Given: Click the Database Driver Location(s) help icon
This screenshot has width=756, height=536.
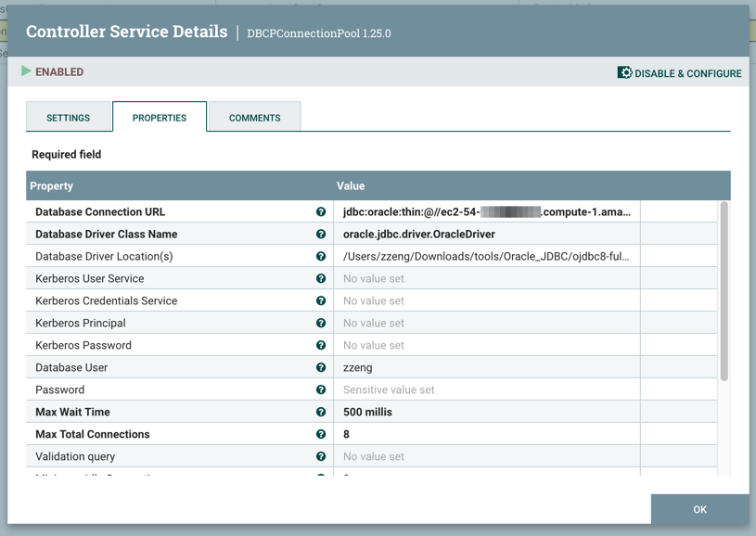Looking at the screenshot, I should (320, 256).
